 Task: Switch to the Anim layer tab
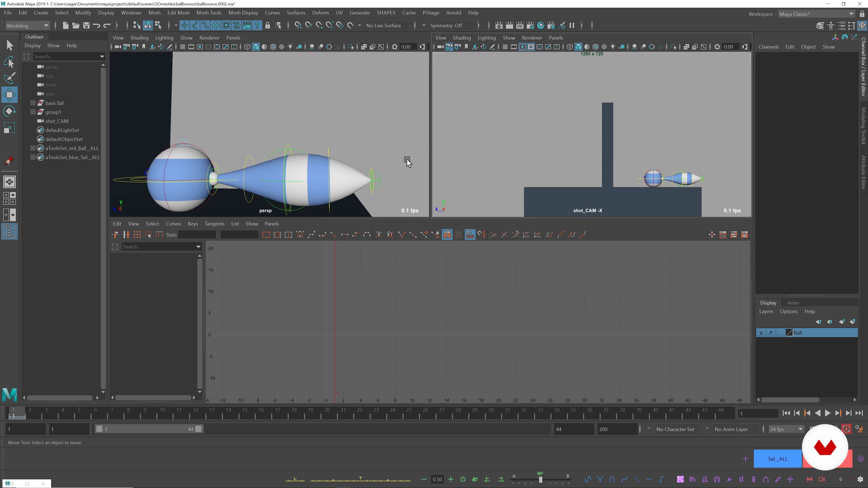tap(793, 303)
